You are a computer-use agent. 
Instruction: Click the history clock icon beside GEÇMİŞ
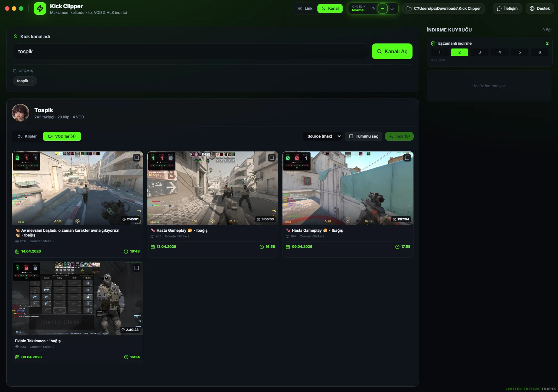pos(15,71)
